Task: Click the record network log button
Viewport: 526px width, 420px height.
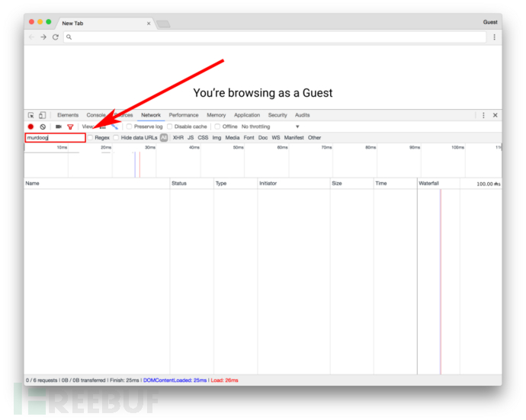Action: 30,127
